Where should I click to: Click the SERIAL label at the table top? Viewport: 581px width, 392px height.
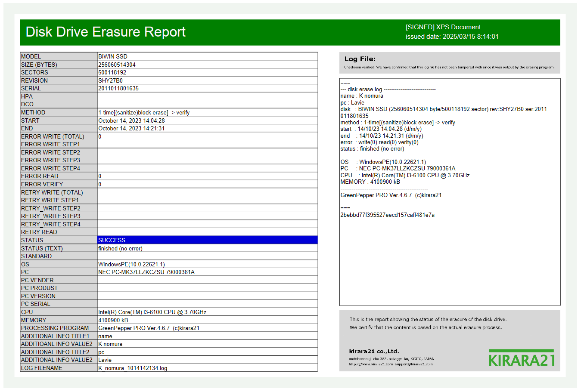click(59, 88)
